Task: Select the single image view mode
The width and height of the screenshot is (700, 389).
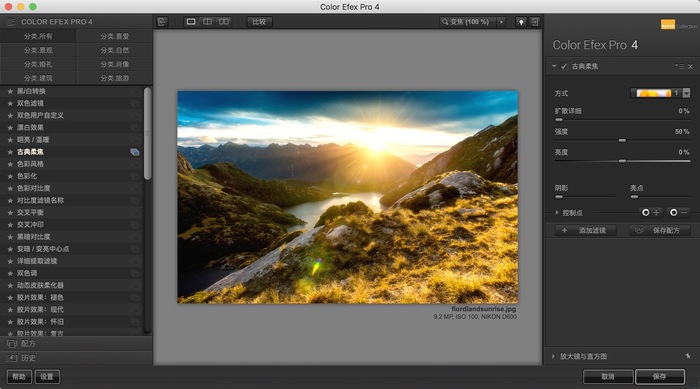Action: click(x=191, y=21)
